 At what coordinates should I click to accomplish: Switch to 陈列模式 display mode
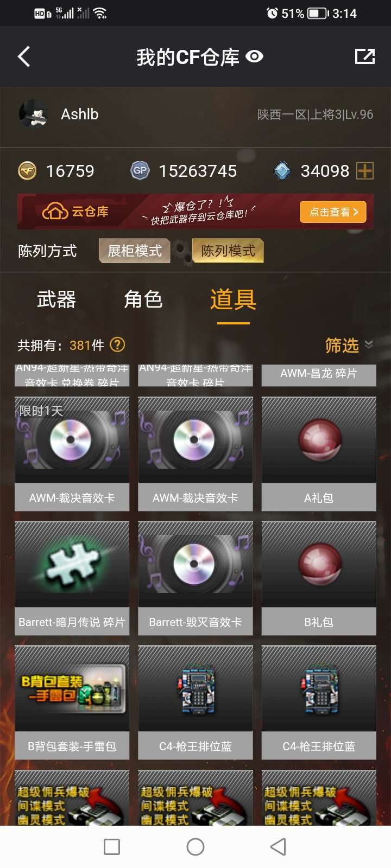228,251
